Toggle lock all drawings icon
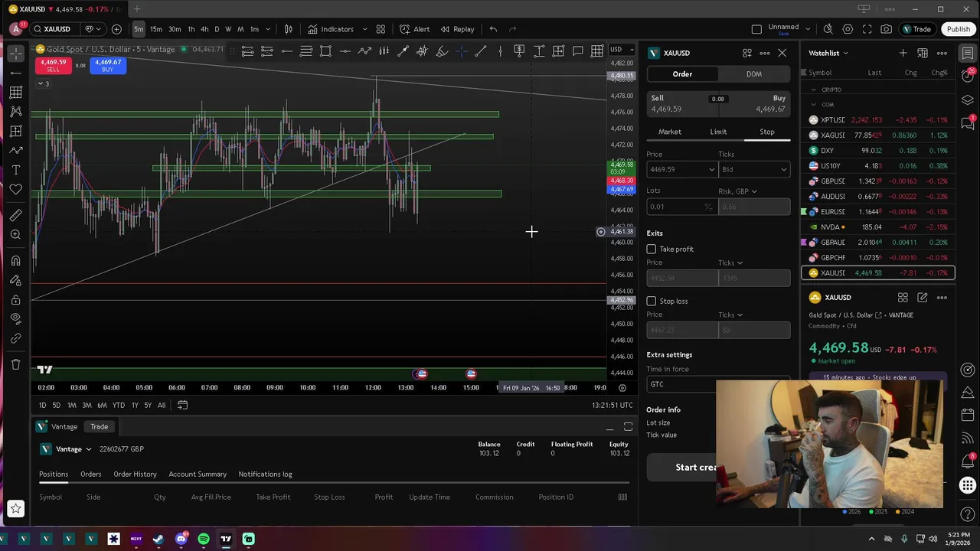The width and height of the screenshot is (980, 551). (x=15, y=299)
